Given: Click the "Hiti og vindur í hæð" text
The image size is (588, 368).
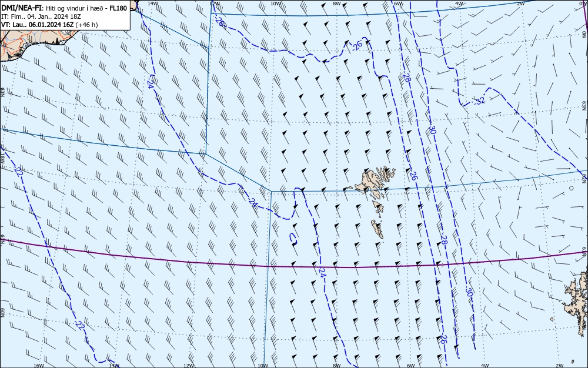Looking at the screenshot, I should tap(75, 8).
